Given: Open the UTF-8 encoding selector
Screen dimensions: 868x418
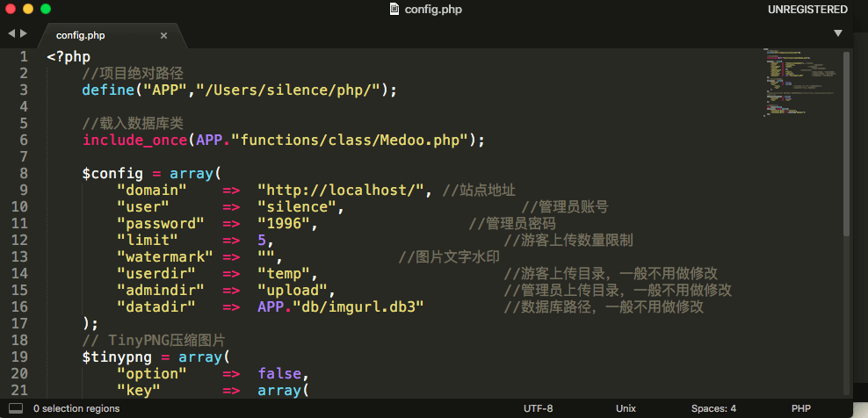Looking at the screenshot, I should point(538,408).
